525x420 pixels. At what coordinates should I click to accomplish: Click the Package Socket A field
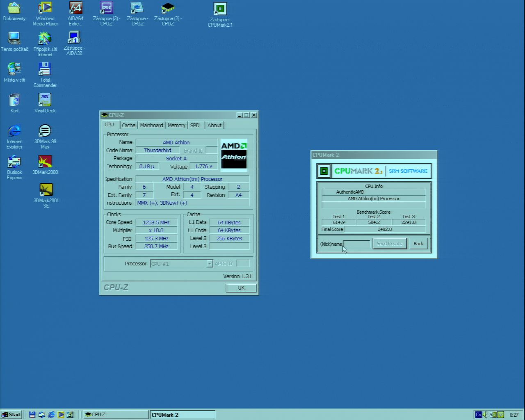176,158
